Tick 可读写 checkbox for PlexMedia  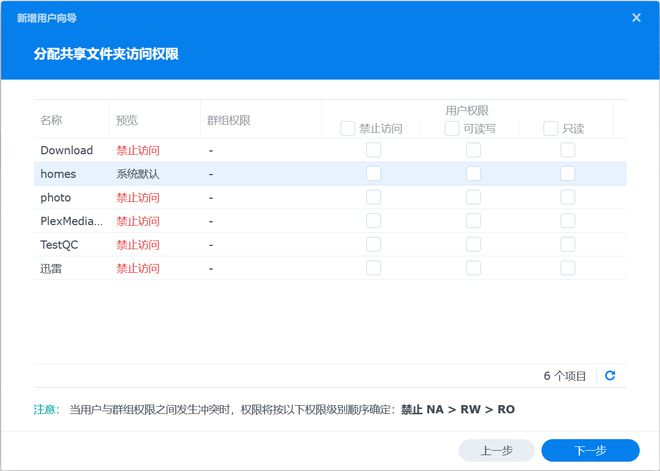click(x=473, y=221)
